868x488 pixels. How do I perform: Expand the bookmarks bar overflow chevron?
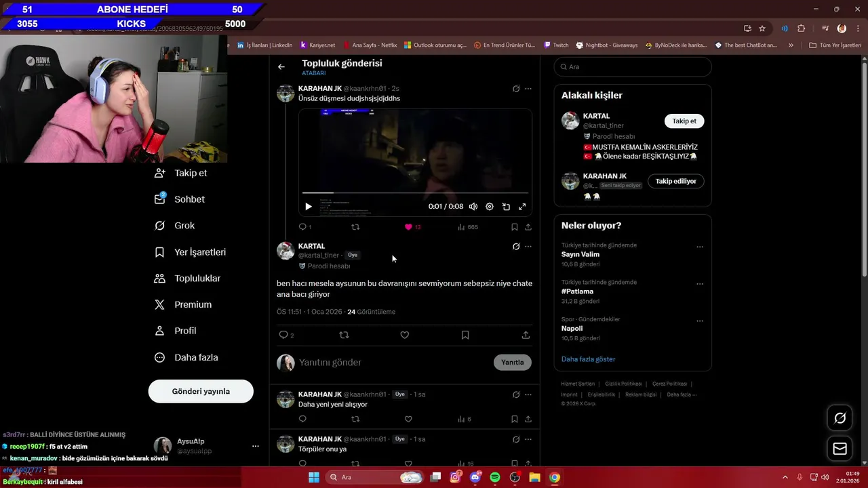[x=791, y=45]
